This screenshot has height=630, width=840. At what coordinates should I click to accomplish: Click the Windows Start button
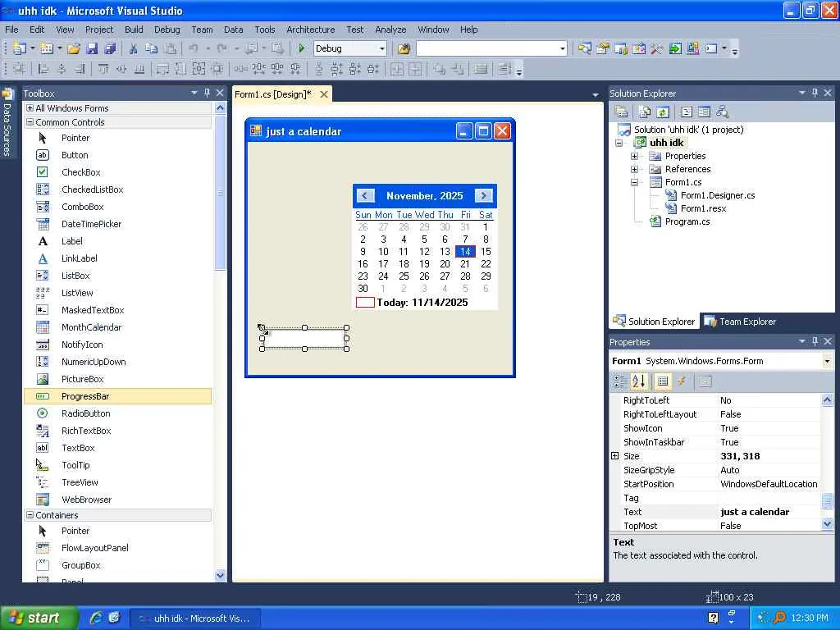click(39, 619)
